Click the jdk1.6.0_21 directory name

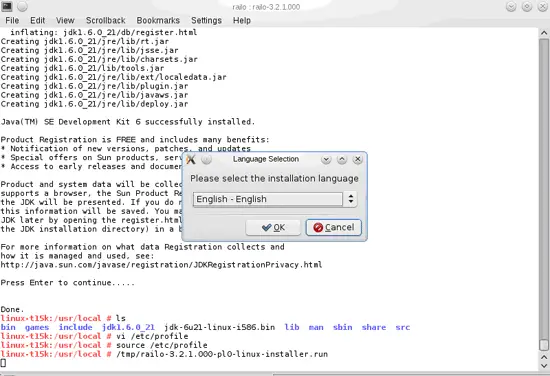click(128, 327)
